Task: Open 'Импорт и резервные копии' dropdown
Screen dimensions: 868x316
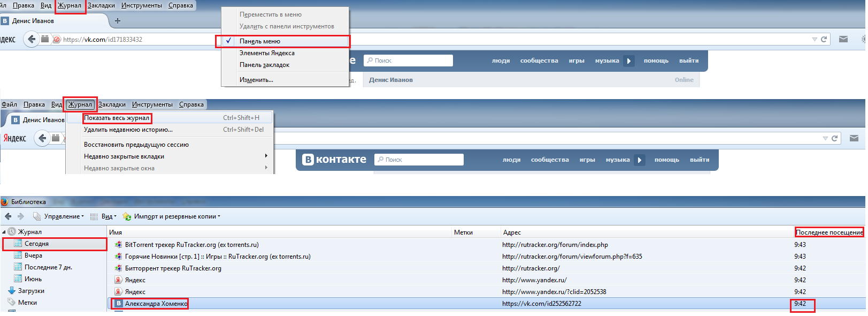Action: pos(172,216)
